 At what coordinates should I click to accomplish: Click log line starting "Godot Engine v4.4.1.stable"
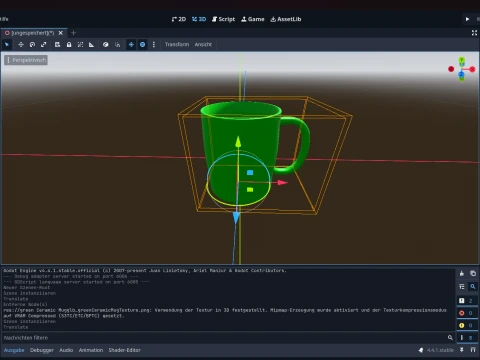click(145, 270)
